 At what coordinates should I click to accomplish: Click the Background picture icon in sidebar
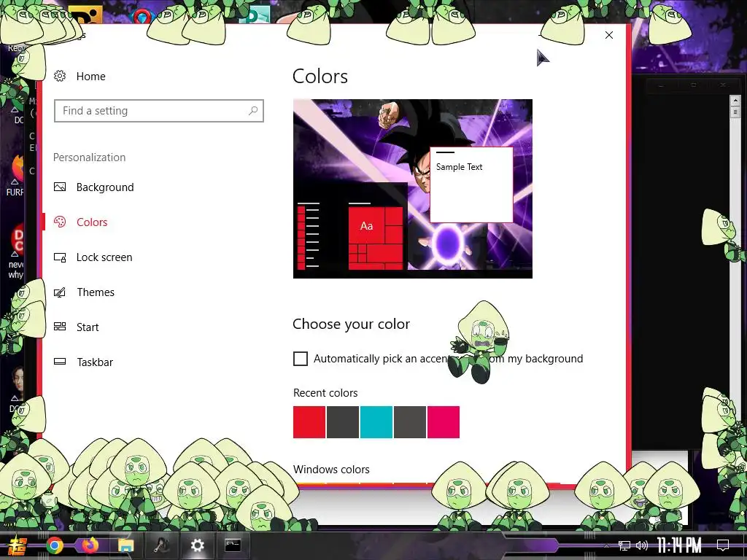click(x=60, y=187)
